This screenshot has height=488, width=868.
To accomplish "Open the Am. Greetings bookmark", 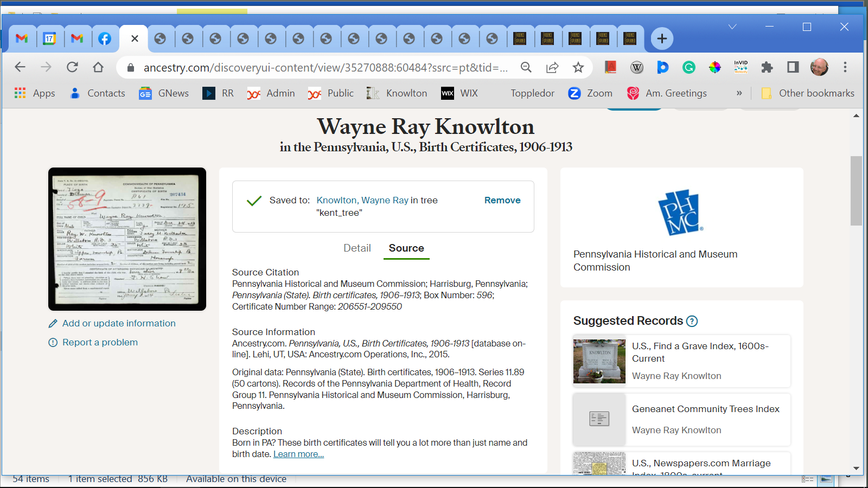I will coord(667,93).
